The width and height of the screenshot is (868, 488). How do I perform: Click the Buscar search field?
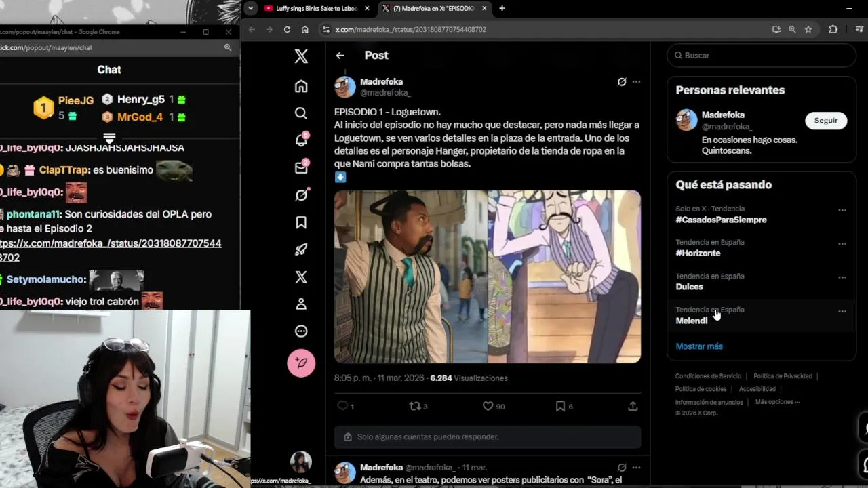pyautogui.click(x=762, y=56)
